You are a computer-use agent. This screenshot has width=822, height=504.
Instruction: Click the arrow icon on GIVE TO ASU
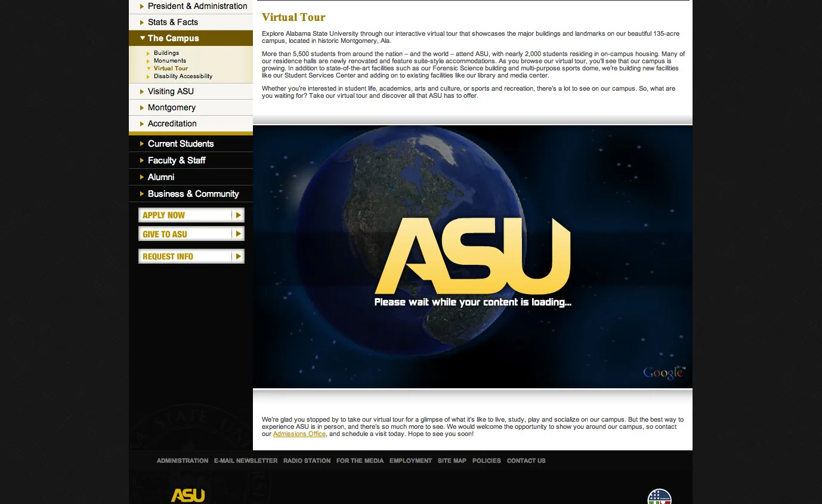[x=238, y=234]
